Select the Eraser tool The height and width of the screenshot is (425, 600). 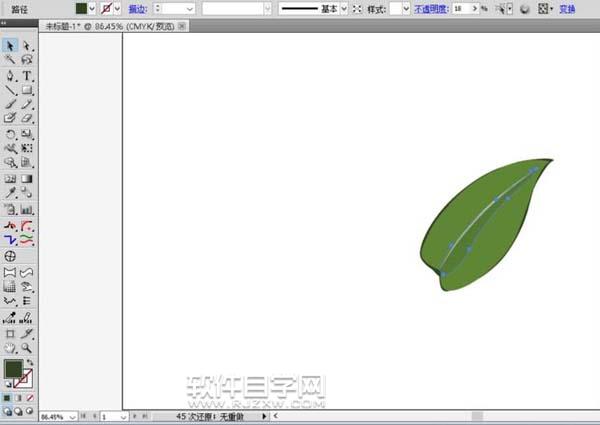[x=27, y=118]
